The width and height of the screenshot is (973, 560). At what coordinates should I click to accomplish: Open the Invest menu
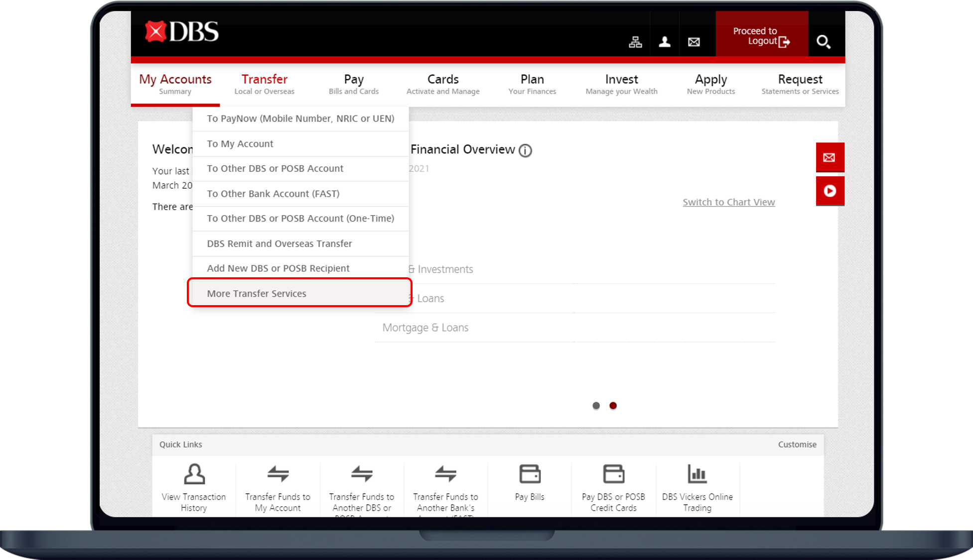point(621,84)
